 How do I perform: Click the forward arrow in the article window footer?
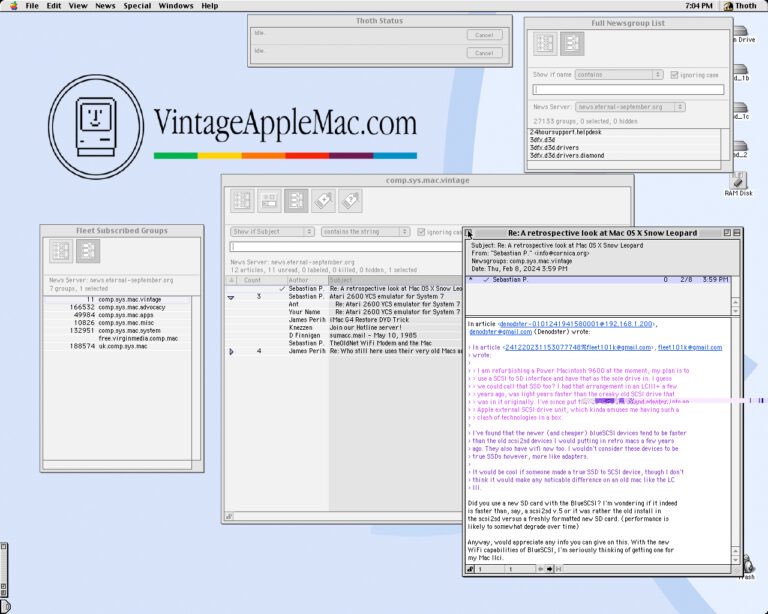point(550,569)
